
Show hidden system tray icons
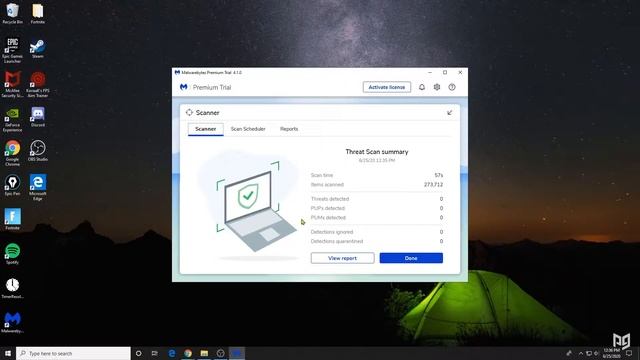(x=580, y=353)
